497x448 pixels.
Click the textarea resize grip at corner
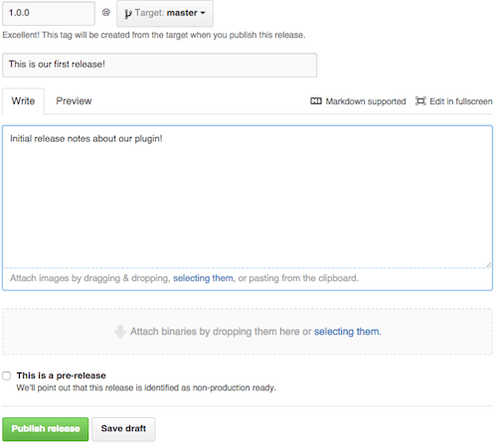489,264
